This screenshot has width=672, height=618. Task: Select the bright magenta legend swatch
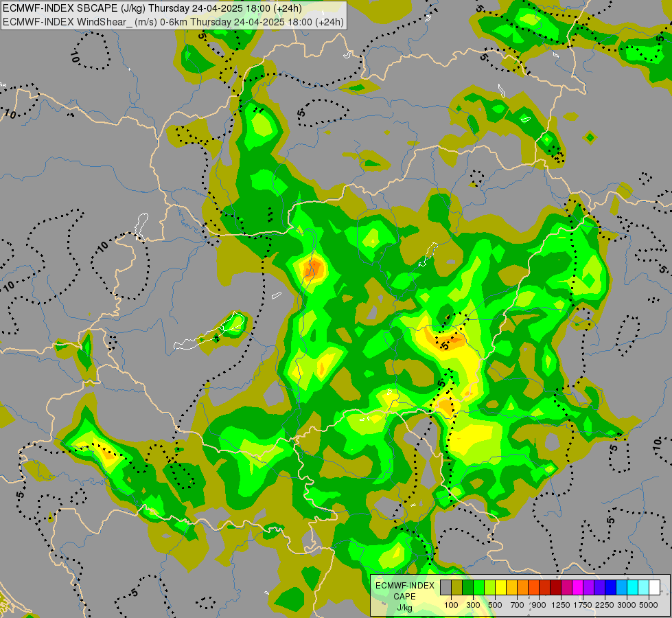click(x=578, y=587)
